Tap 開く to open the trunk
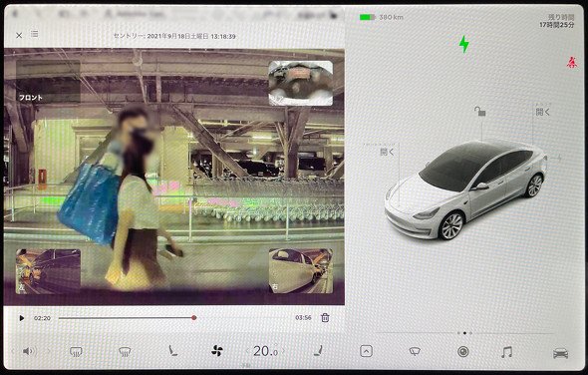 tap(542, 112)
